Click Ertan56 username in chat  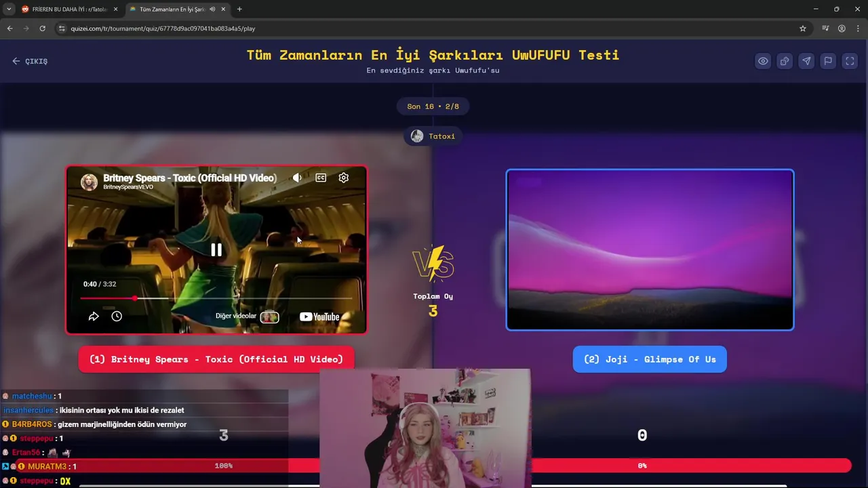tap(26, 453)
